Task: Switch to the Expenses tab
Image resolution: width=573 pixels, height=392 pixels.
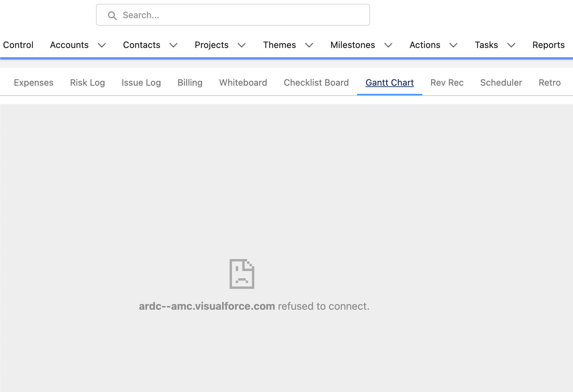Action: coord(33,83)
